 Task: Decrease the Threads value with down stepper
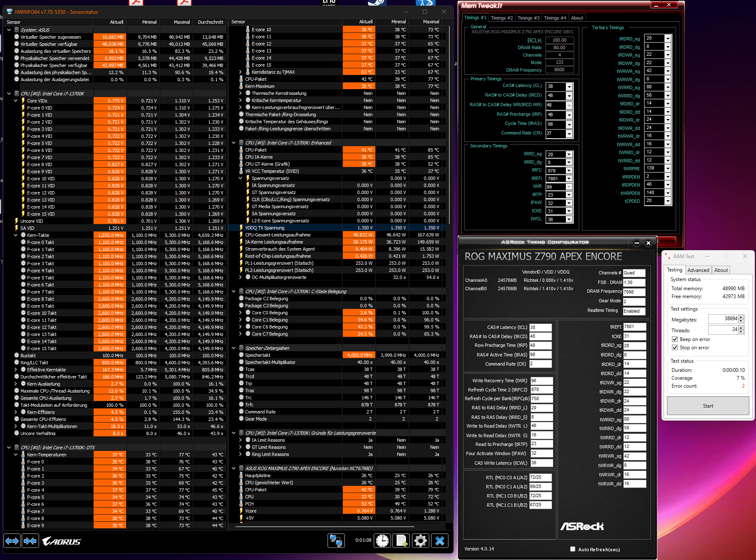[741, 332]
